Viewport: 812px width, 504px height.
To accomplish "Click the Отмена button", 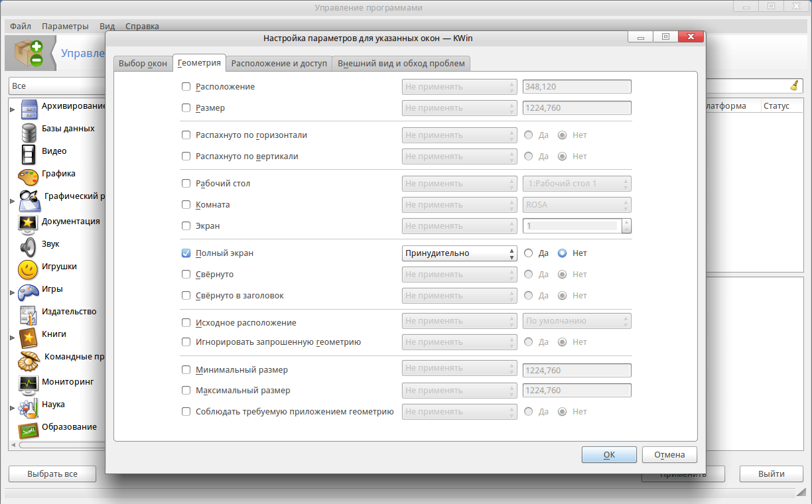I will [669, 455].
